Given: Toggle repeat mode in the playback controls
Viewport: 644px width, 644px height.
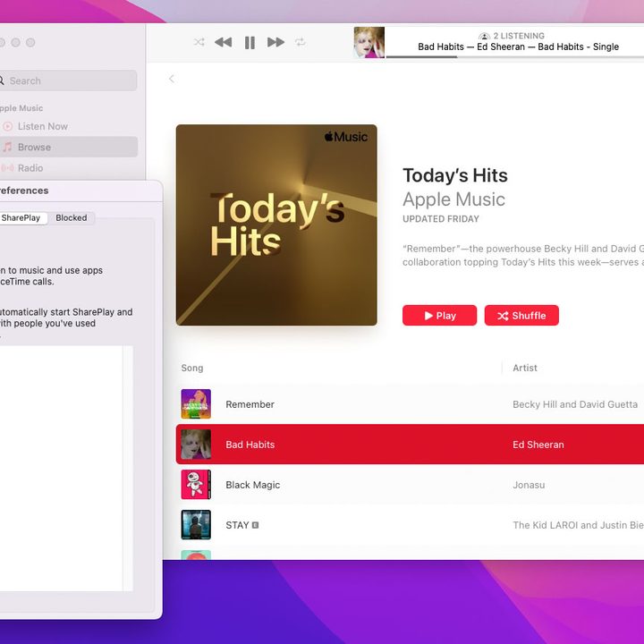Looking at the screenshot, I should 301,42.
